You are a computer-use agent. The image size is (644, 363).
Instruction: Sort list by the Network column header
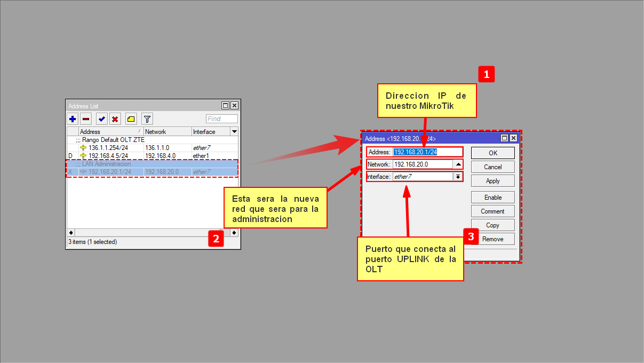click(167, 131)
